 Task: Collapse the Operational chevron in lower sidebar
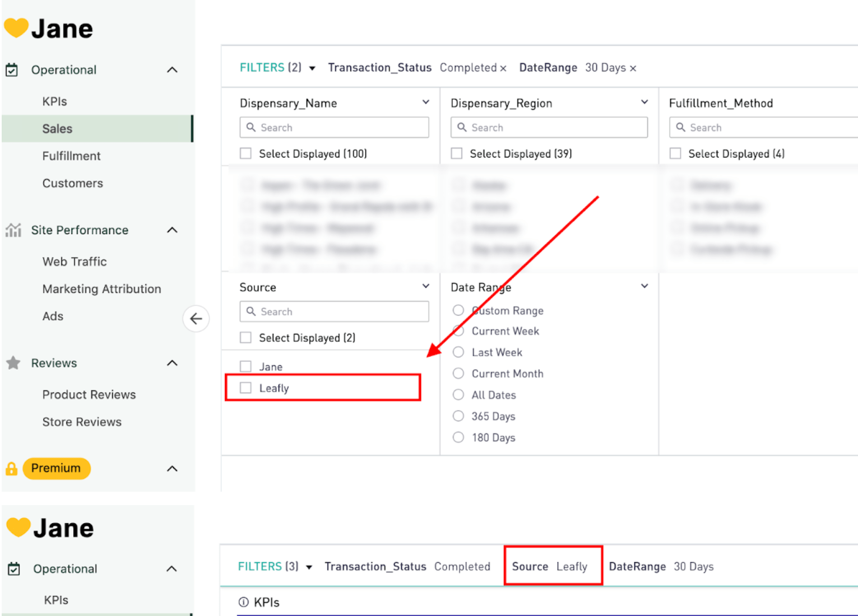point(172,569)
